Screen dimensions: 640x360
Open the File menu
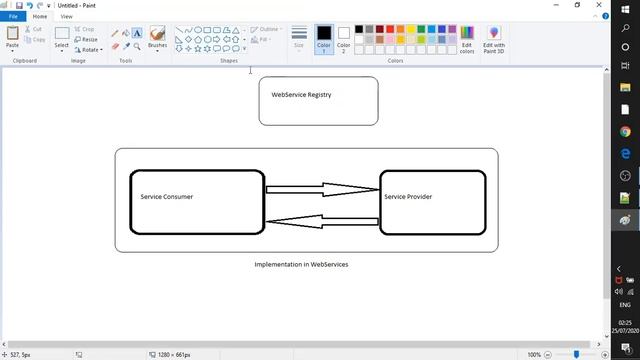13,16
